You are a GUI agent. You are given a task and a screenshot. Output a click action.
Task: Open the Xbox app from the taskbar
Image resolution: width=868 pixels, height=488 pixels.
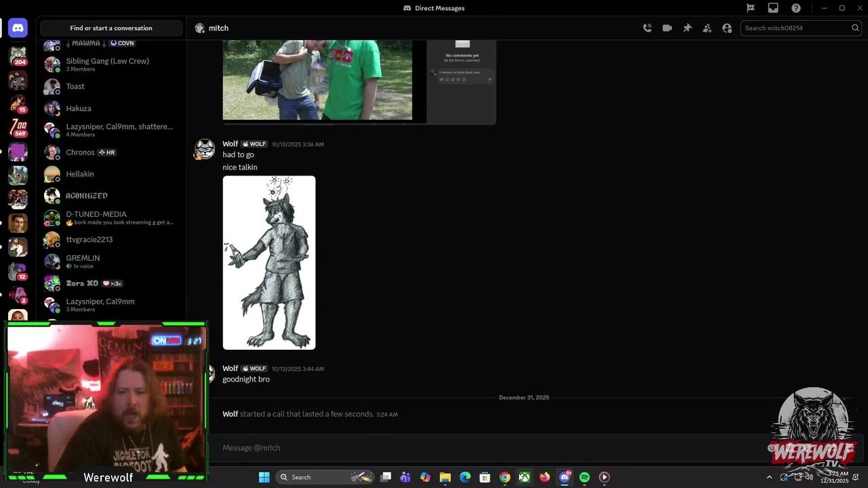click(x=525, y=477)
